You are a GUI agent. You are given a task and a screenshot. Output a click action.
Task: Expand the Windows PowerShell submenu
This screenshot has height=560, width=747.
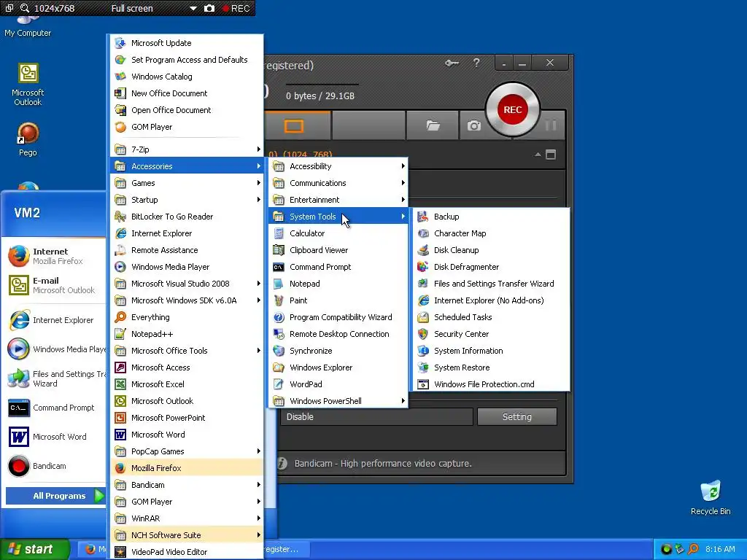(338, 401)
